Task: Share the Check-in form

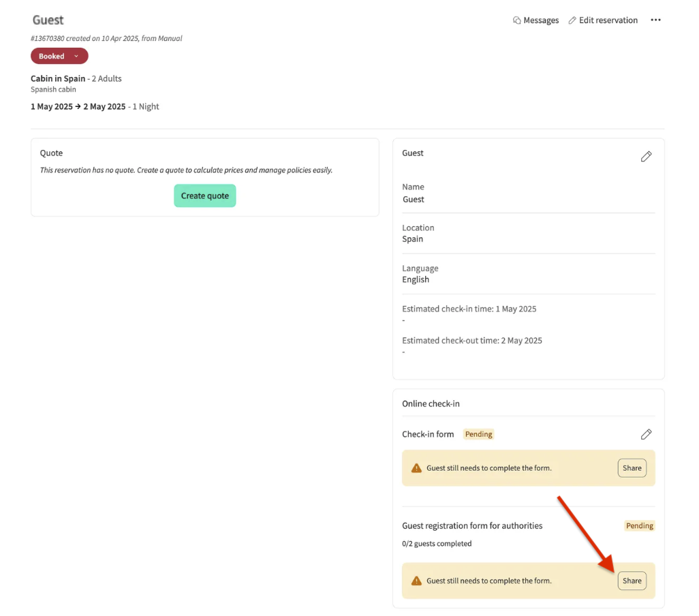Action: [x=632, y=468]
